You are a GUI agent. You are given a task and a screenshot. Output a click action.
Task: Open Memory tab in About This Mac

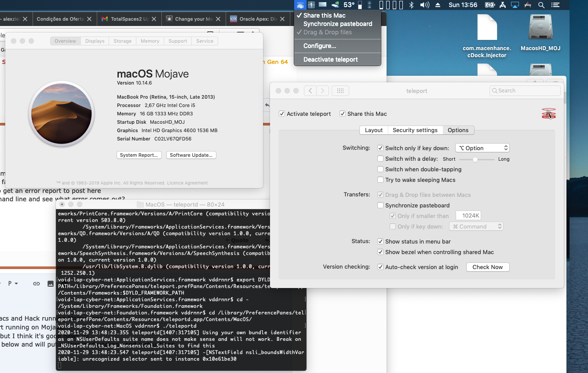pos(150,41)
